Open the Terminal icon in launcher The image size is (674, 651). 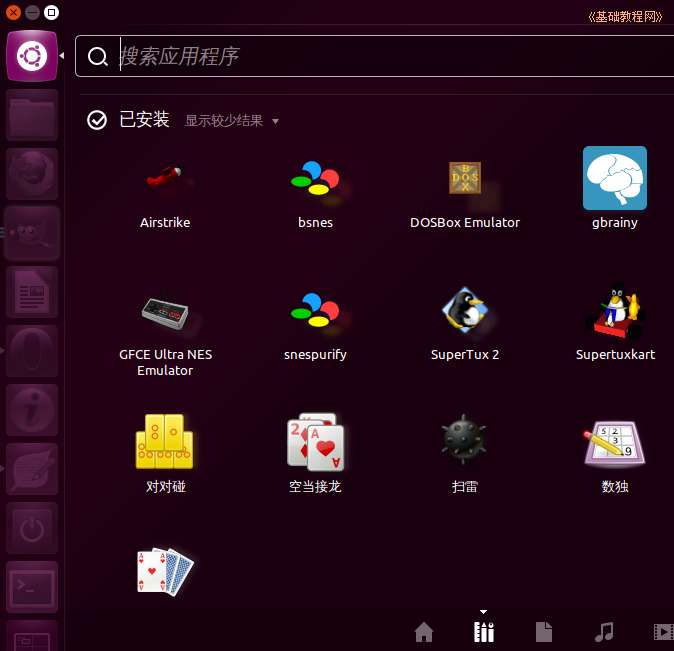32,587
